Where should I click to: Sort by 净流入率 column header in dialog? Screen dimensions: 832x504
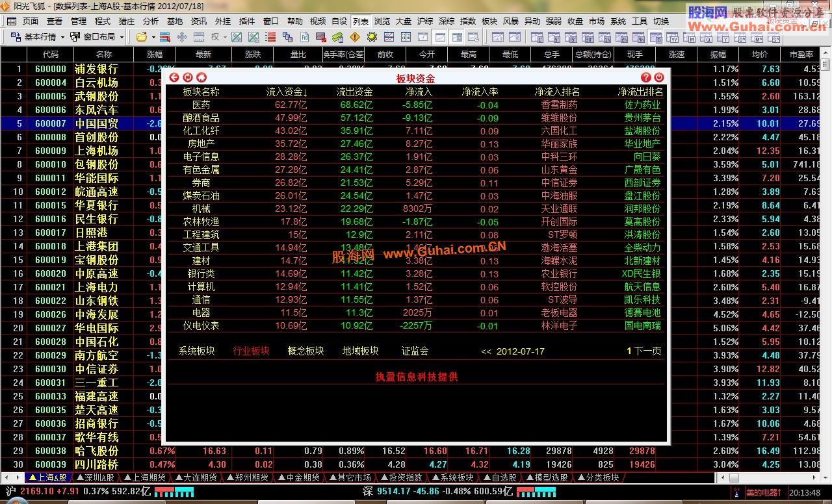[x=480, y=92]
